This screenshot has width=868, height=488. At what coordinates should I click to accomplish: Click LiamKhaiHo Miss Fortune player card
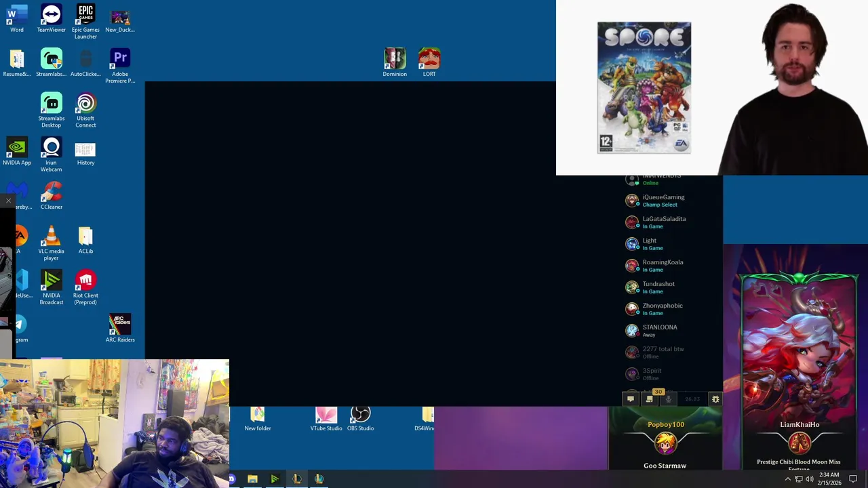[799, 371]
